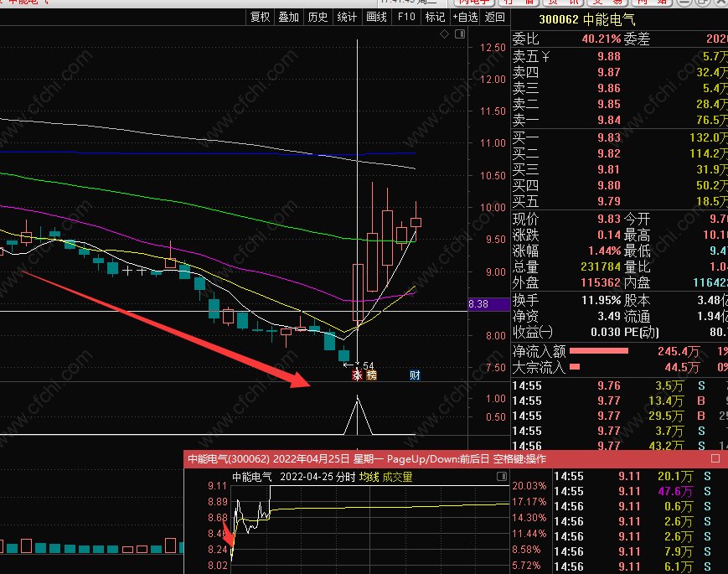Screen dimensions: 728x574
Task: Click the 榜 marker under the candles
Action: coord(371,375)
